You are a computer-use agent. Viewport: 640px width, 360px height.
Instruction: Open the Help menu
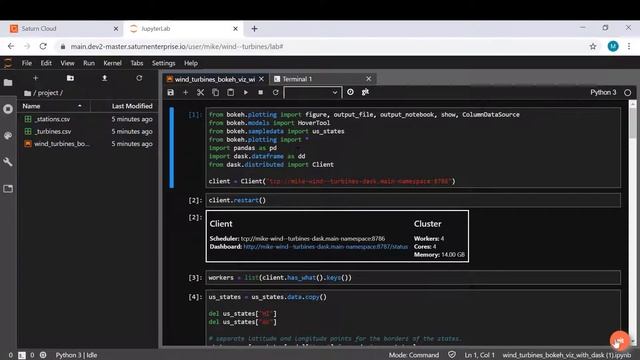point(191,63)
